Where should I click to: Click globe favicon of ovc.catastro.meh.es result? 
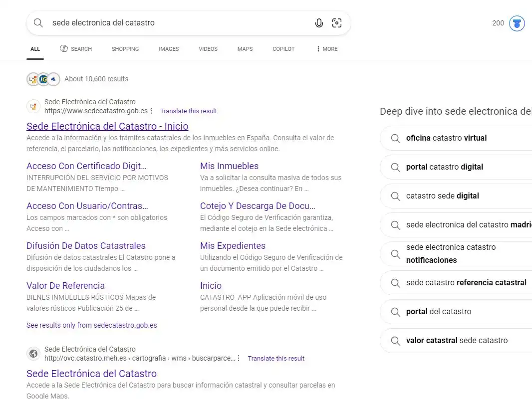point(33,354)
